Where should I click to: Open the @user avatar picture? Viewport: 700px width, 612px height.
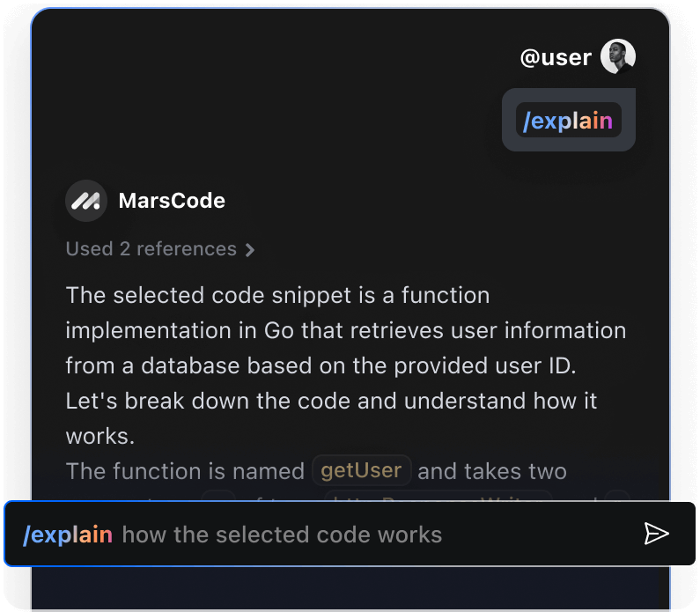tap(618, 56)
